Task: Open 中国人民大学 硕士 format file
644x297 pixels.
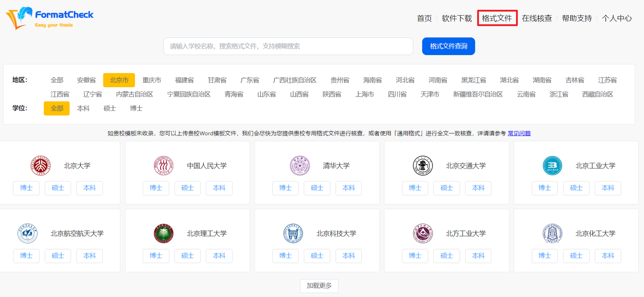Action: (x=187, y=188)
